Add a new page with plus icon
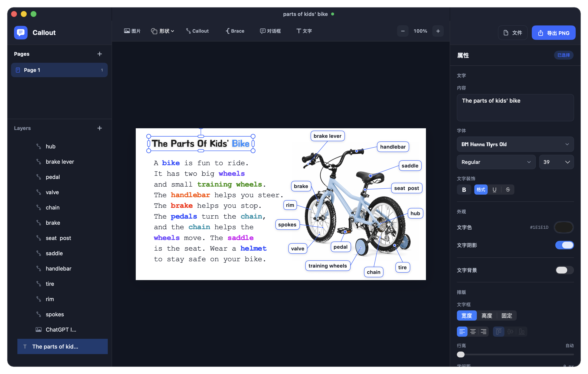 [x=100, y=54]
